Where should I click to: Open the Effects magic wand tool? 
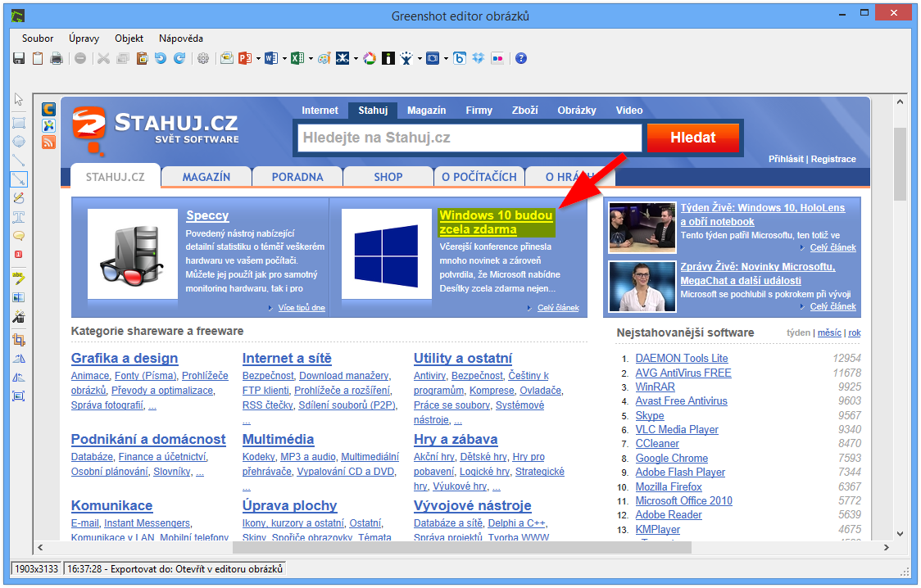pyautogui.click(x=19, y=316)
